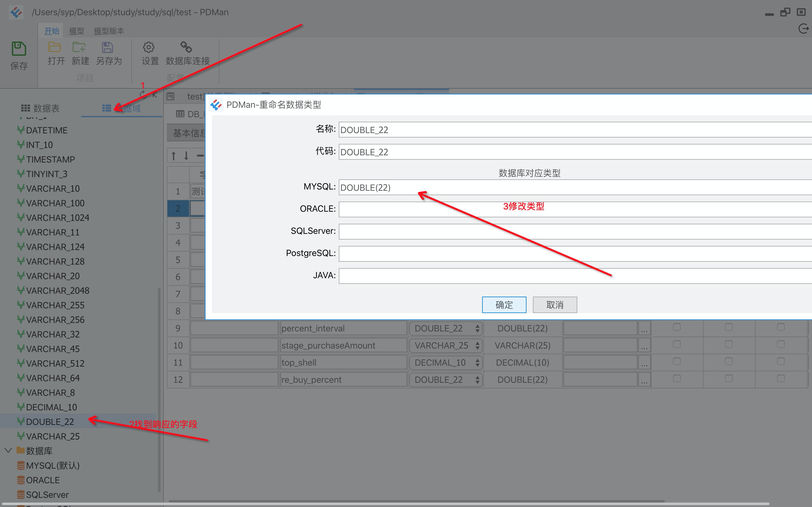Viewport: 812px width, 507px height.
Task: Click the move-up arrow icon above the field list
Action: click(173, 155)
